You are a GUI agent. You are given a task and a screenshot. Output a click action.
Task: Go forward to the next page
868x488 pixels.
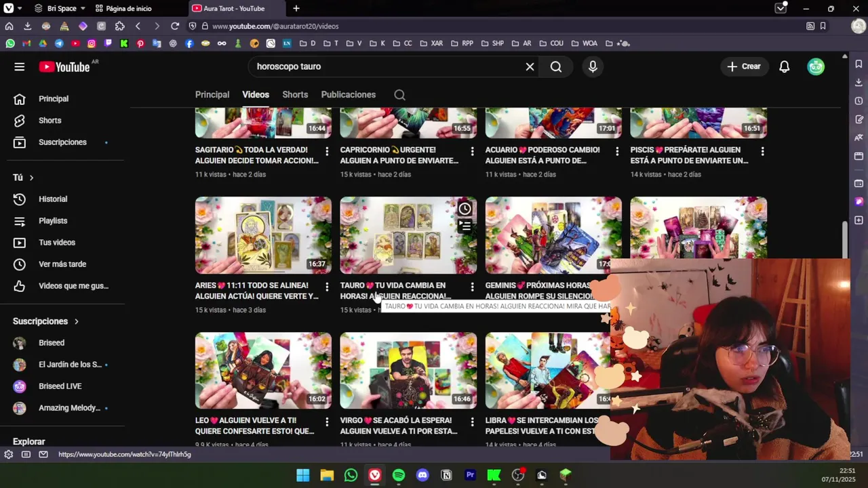[x=157, y=26]
